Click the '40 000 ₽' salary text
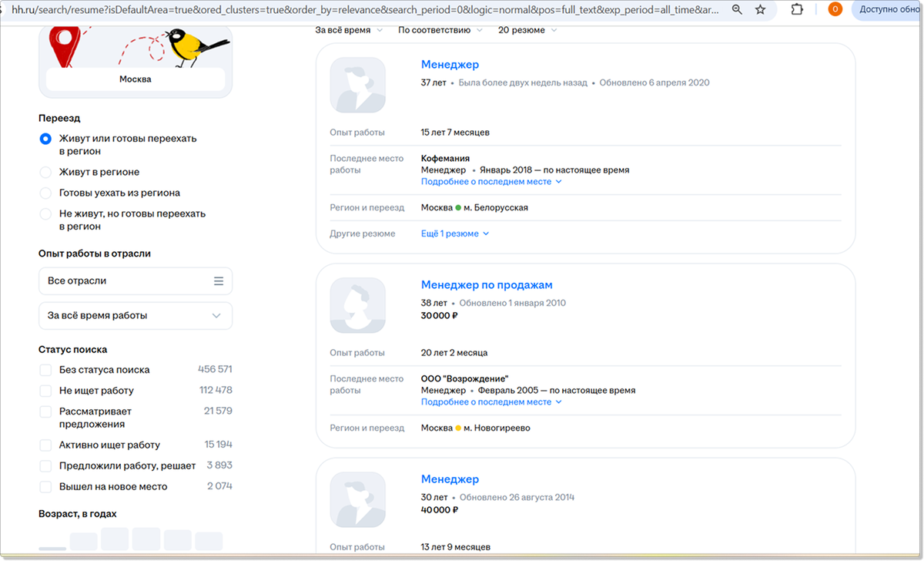 [440, 509]
